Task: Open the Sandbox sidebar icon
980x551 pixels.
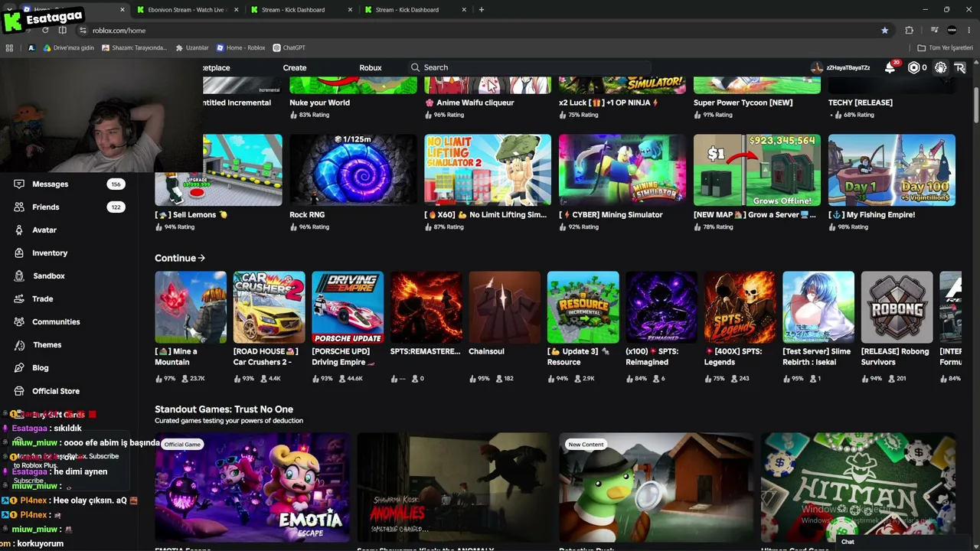Action: (18, 276)
